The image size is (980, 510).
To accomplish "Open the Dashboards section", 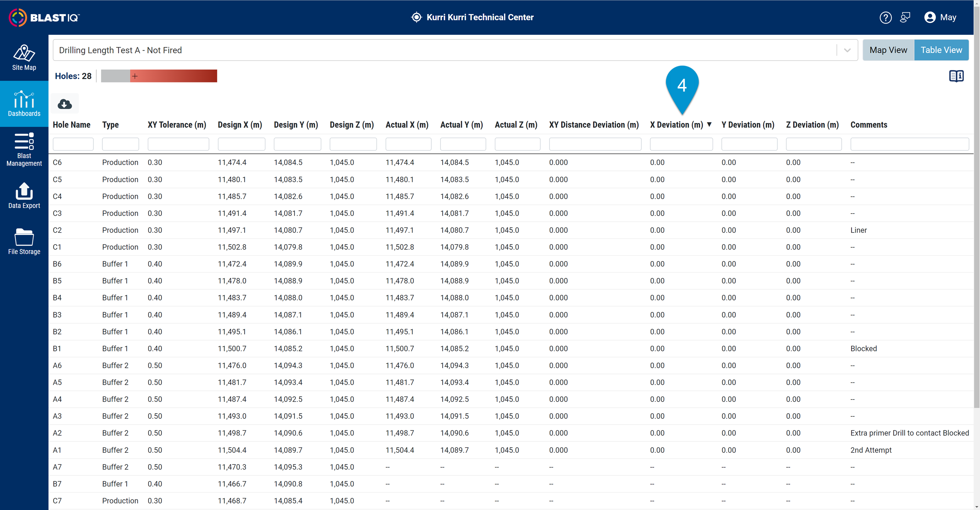I will tap(24, 104).
